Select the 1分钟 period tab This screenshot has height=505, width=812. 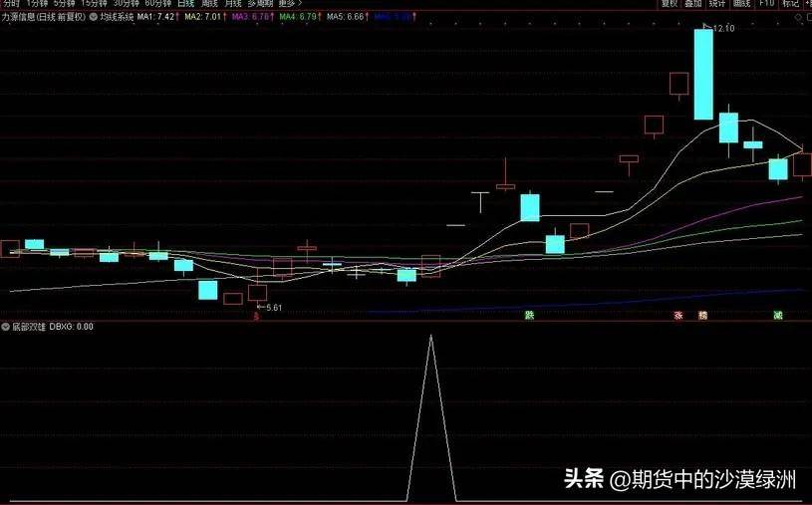(37, 3)
